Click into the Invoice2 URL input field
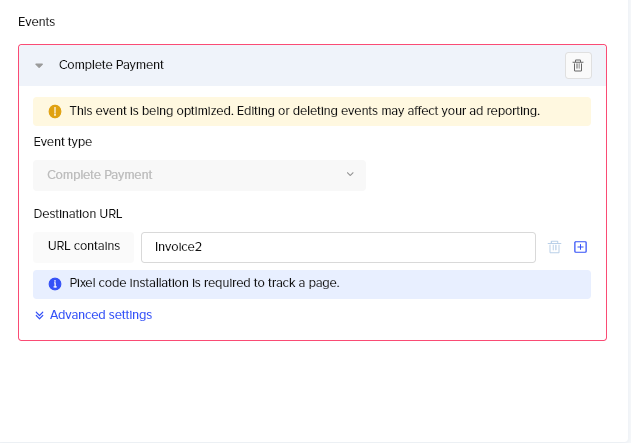 coord(338,247)
